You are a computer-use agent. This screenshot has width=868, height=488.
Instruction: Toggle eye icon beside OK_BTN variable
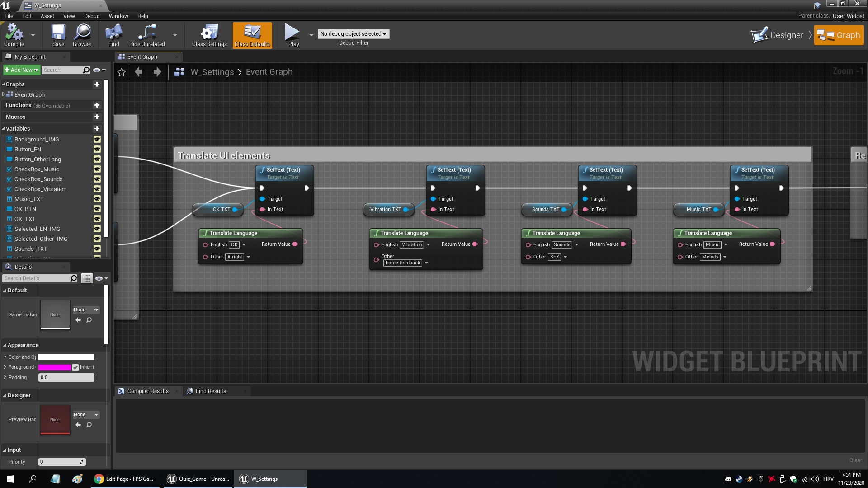pos(97,209)
